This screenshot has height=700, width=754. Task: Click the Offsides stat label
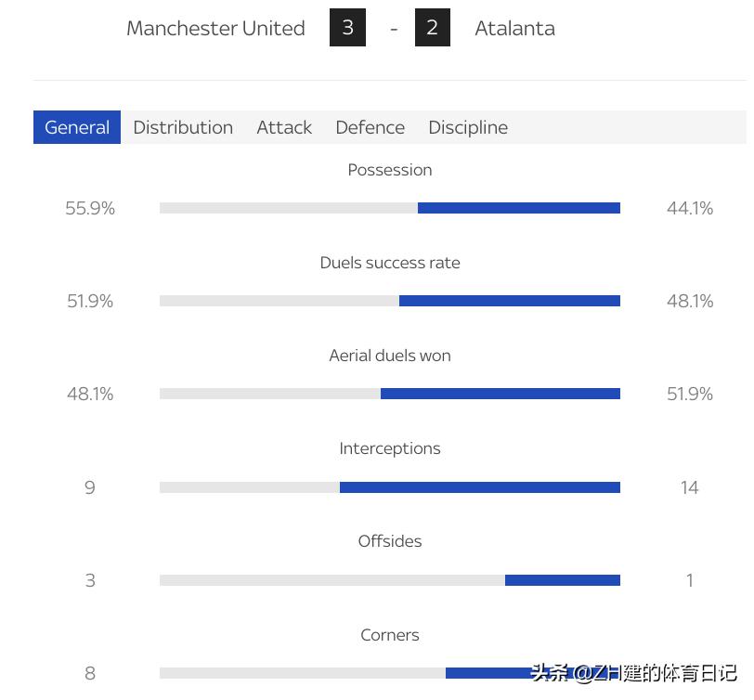390,541
